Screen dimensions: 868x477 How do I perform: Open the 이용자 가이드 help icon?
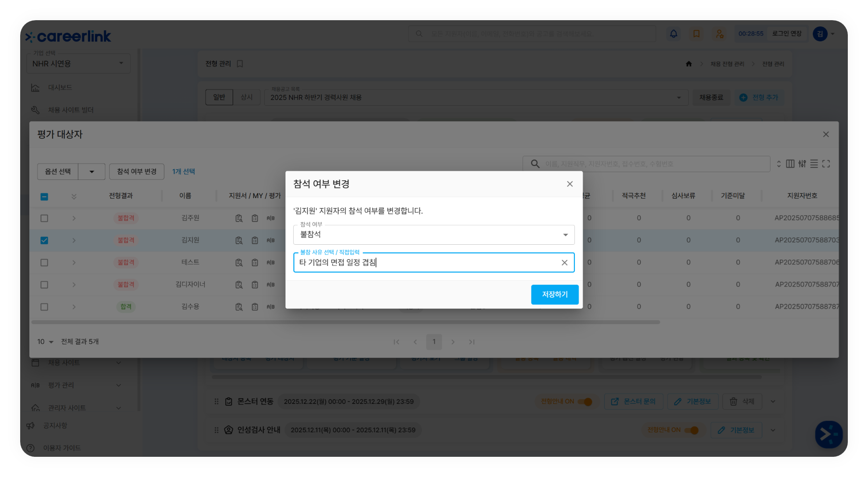click(x=31, y=448)
